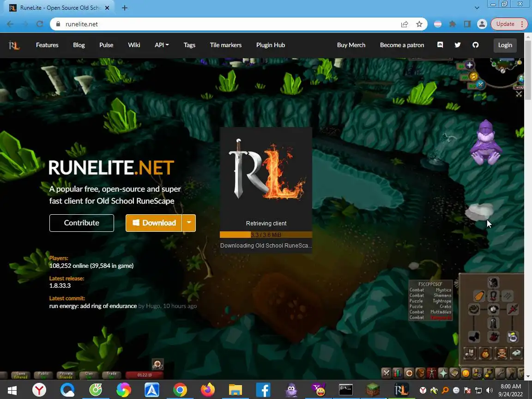This screenshot has height=399, width=532.
Task: Click the 'Retrieving client' launcher text
Action: [x=266, y=223]
